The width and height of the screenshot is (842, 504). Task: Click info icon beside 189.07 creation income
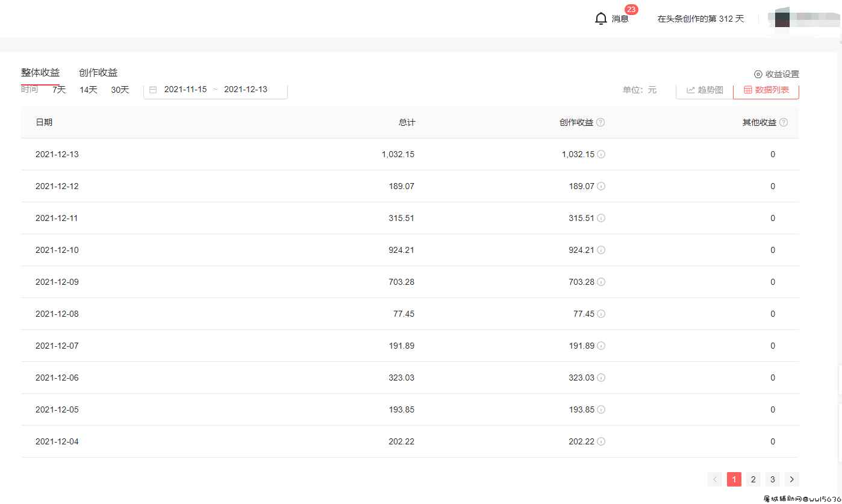pyautogui.click(x=601, y=186)
